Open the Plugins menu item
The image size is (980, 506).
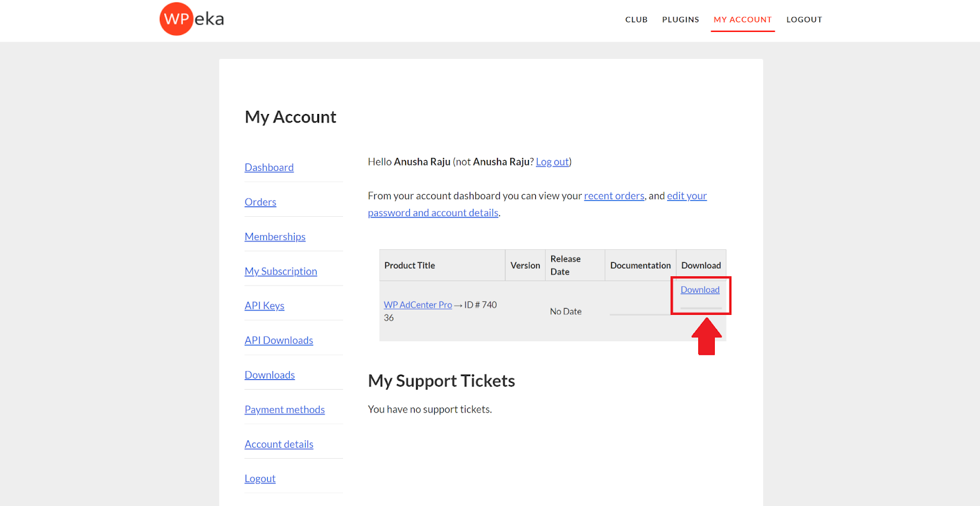tap(680, 20)
